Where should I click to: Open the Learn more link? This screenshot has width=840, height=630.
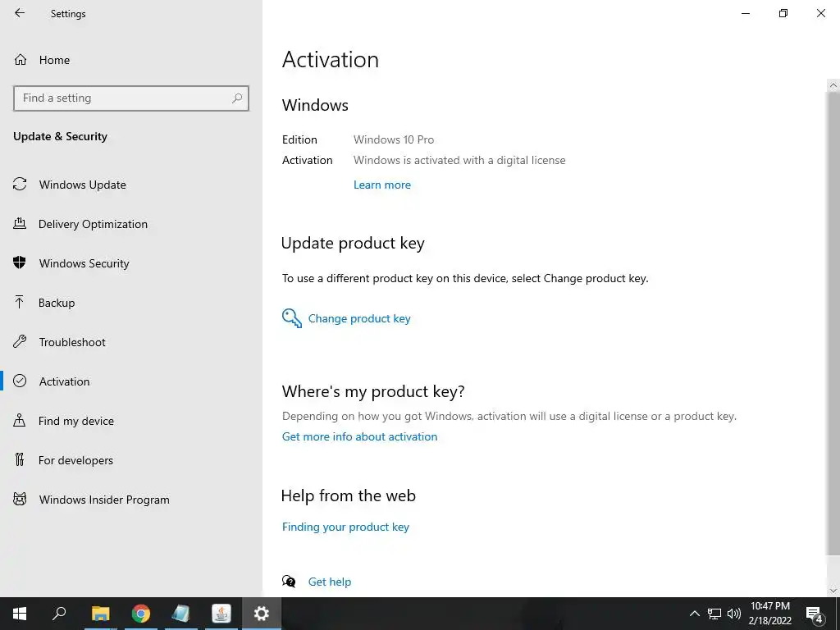coord(382,185)
